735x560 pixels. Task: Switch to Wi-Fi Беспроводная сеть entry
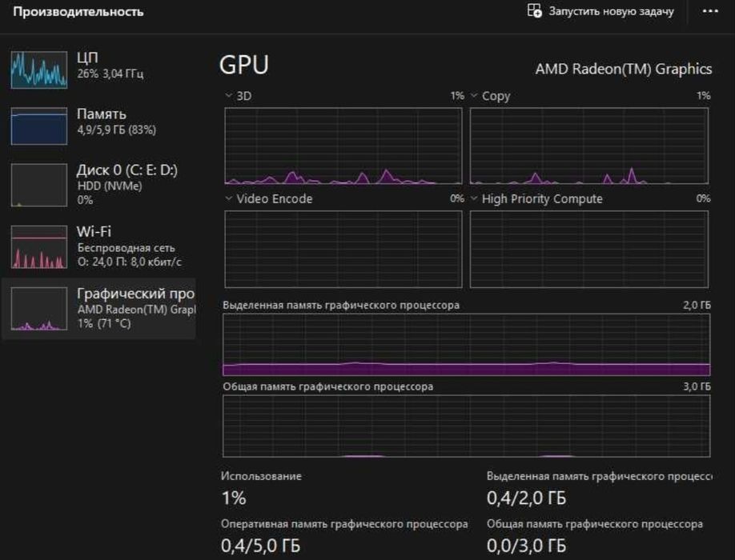point(98,246)
